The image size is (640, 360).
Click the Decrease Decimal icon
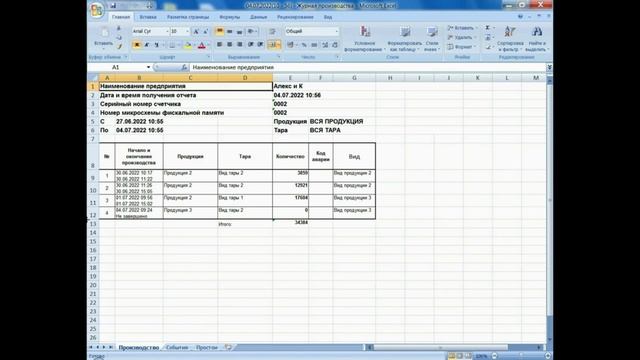(x=335, y=45)
